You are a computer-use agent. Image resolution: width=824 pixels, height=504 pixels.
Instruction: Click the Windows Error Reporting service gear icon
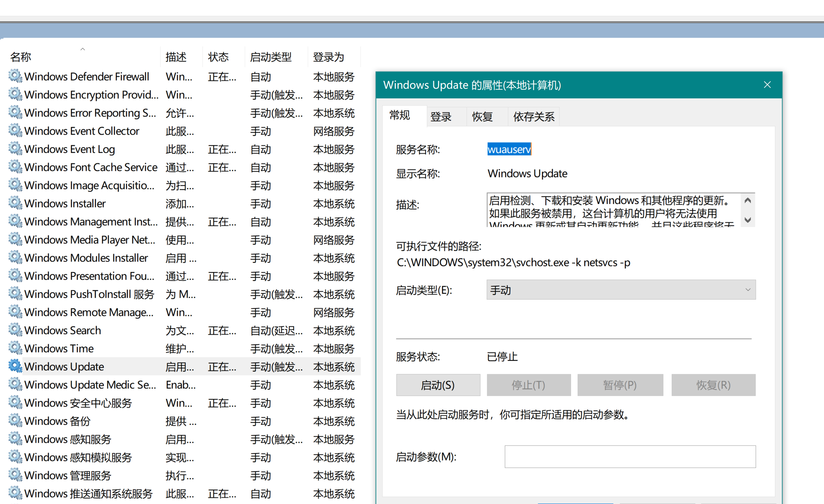click(15, 112)
